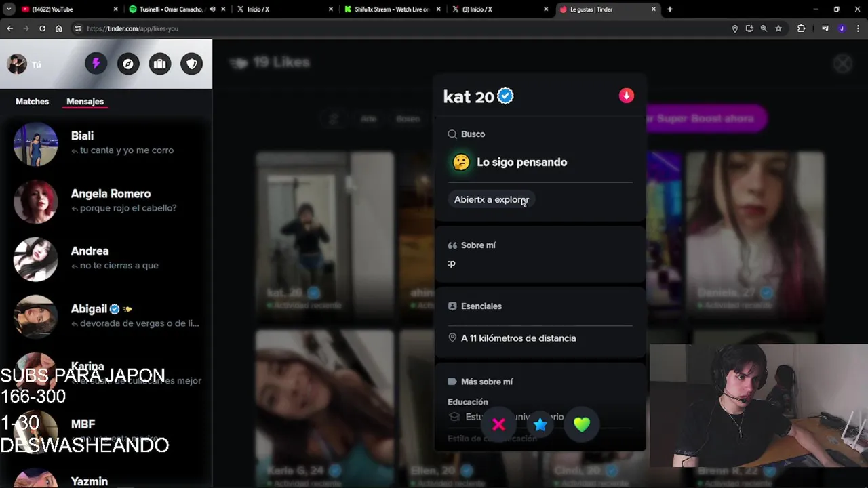Go back with the browser back arrow
The height and width of the screenshot is (488, 868).
(x=9, y=28)
